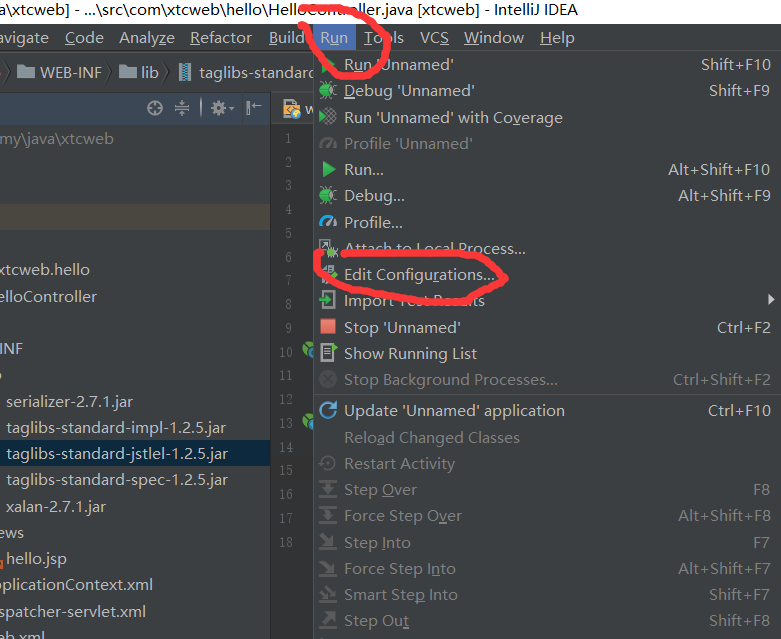Click the Edit Configurations icon
781x639 pixels.
[x=328, y=273]
